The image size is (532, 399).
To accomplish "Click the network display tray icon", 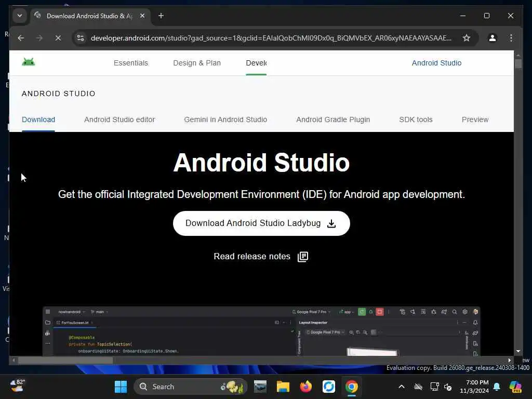I will tap(434, 387).
